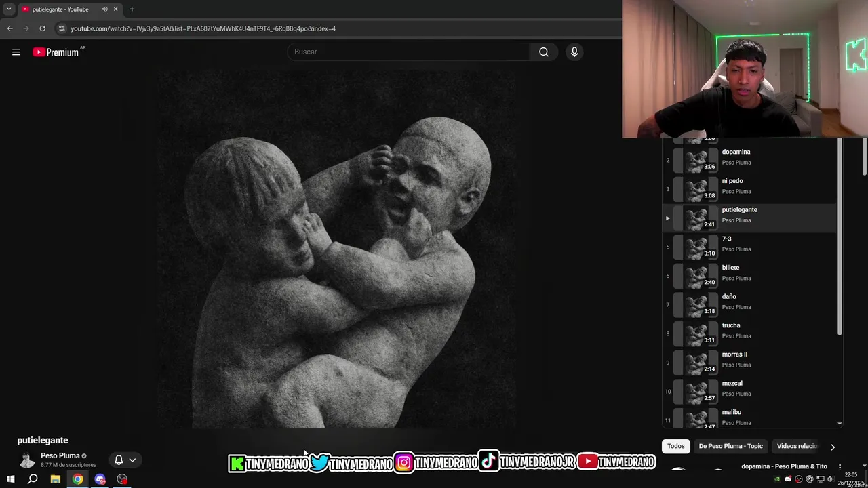Image resolution: width=868 pixels, height=488 pixels.
Task: Select the YouTube URL in address bar
Action: 203,28
